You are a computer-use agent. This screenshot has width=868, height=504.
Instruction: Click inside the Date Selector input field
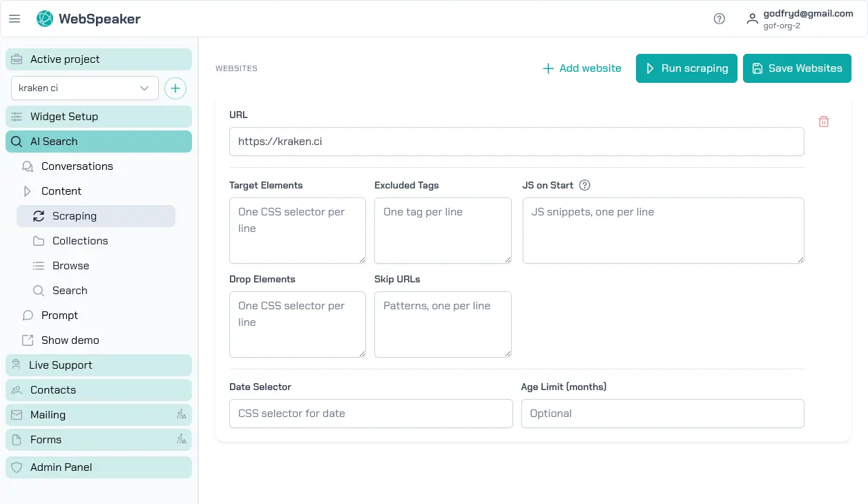[371, 413]
